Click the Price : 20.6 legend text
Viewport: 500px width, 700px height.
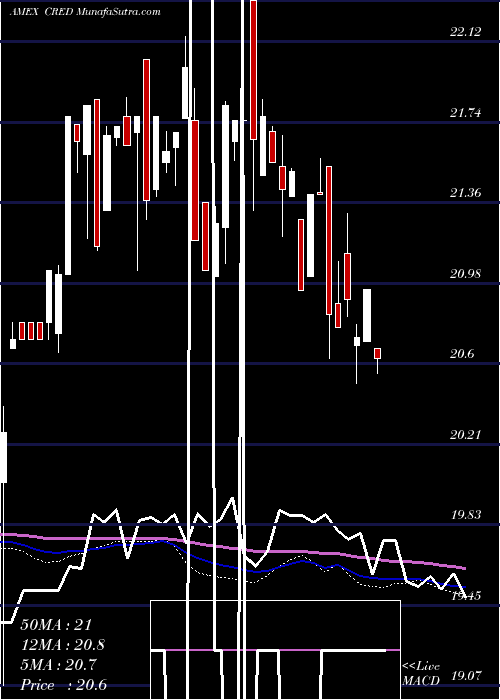click(x=63, y=685)
